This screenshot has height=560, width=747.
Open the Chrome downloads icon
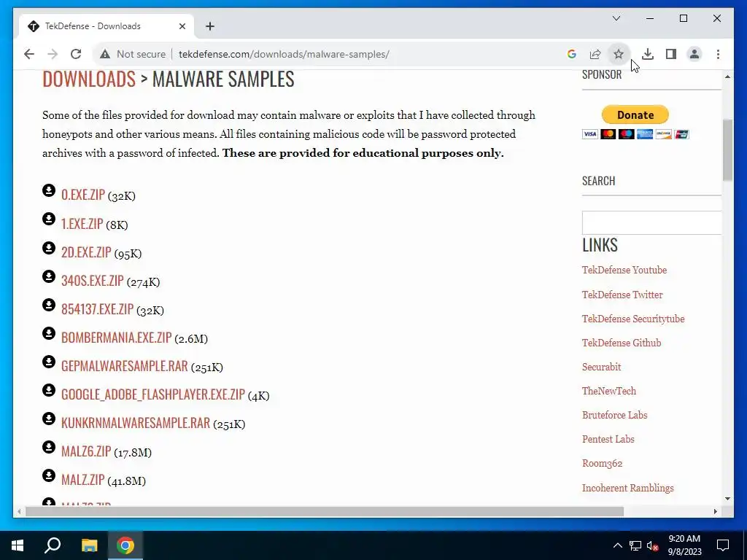click(648, 54)
